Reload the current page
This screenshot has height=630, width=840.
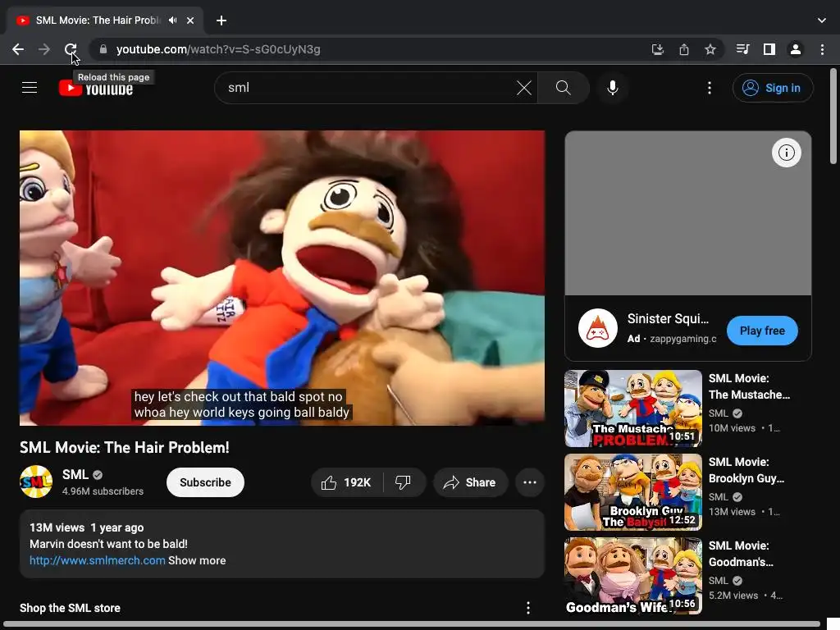[x=71, y=49]
